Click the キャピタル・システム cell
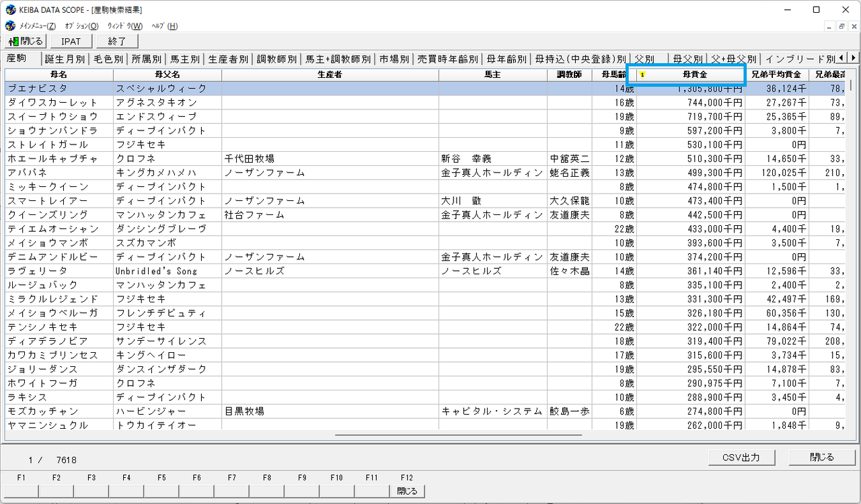861x504 pixels. click(493, 411)
